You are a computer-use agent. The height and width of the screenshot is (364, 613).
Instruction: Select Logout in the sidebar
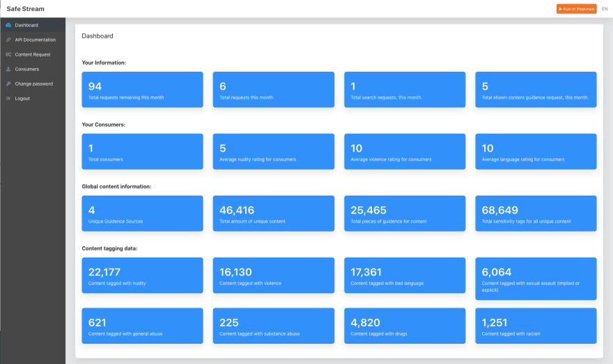coord(33,98)
